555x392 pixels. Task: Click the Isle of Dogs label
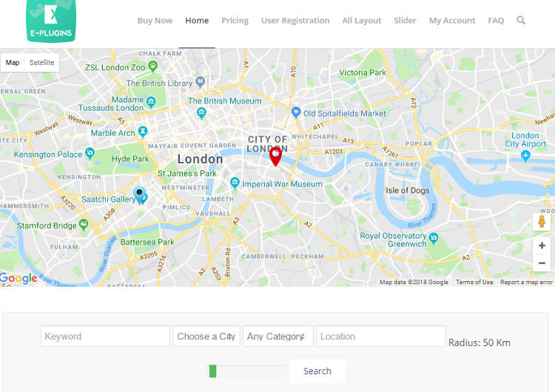pos(408,190)
